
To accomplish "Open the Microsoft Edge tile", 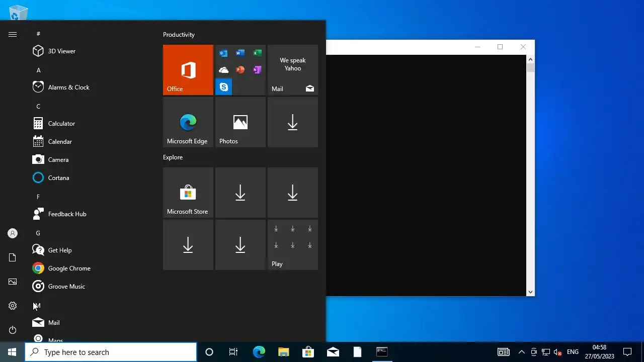I will coord(188,122).
